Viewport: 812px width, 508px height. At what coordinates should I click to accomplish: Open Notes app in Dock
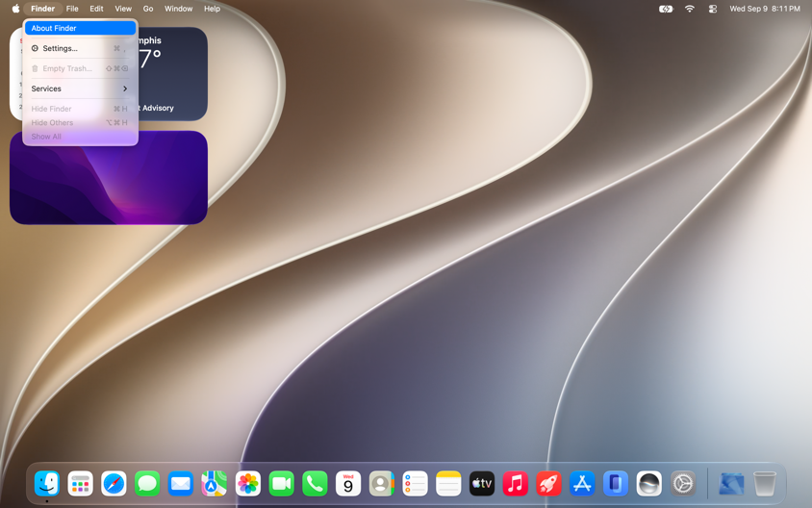click(x=448, y=484)
